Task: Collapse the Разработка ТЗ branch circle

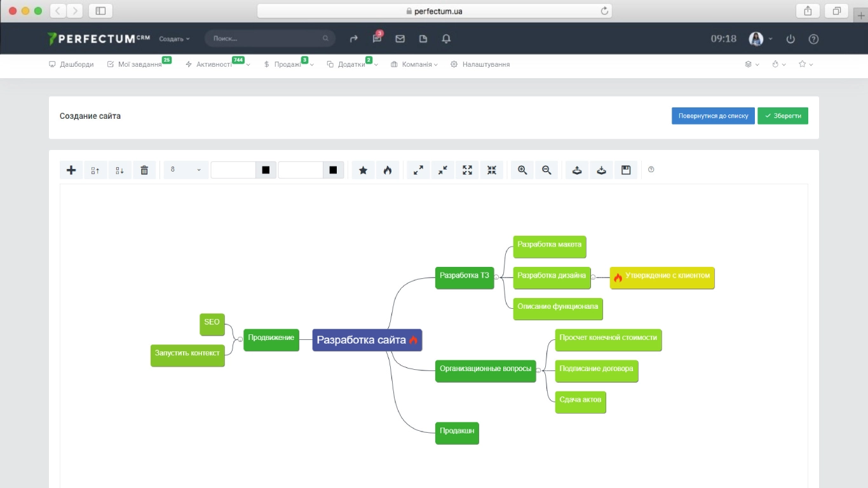Action: point(496,277)
